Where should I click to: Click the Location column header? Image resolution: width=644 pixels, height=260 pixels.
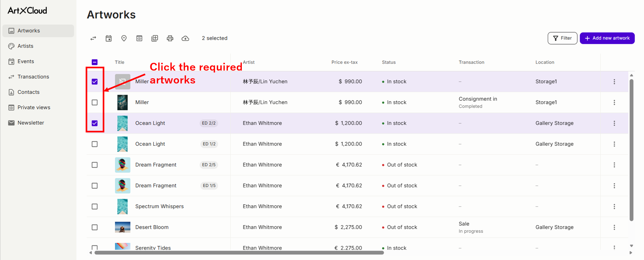545,62
